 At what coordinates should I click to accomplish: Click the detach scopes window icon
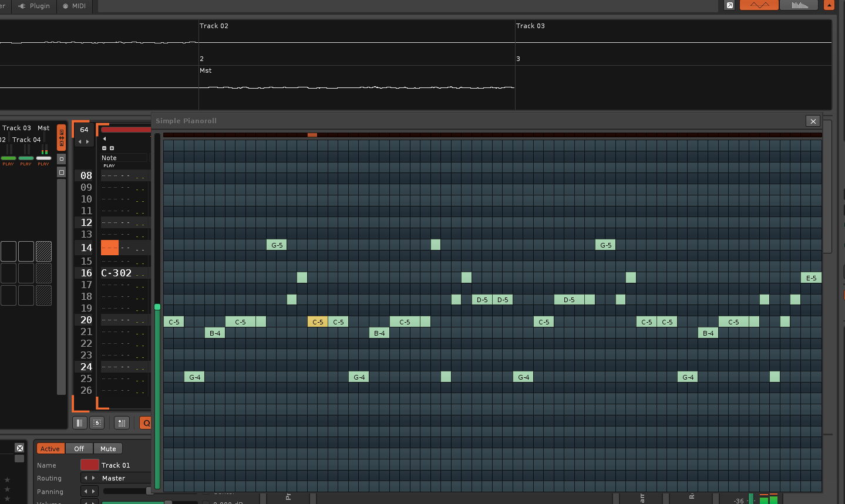tap(729, 5)
